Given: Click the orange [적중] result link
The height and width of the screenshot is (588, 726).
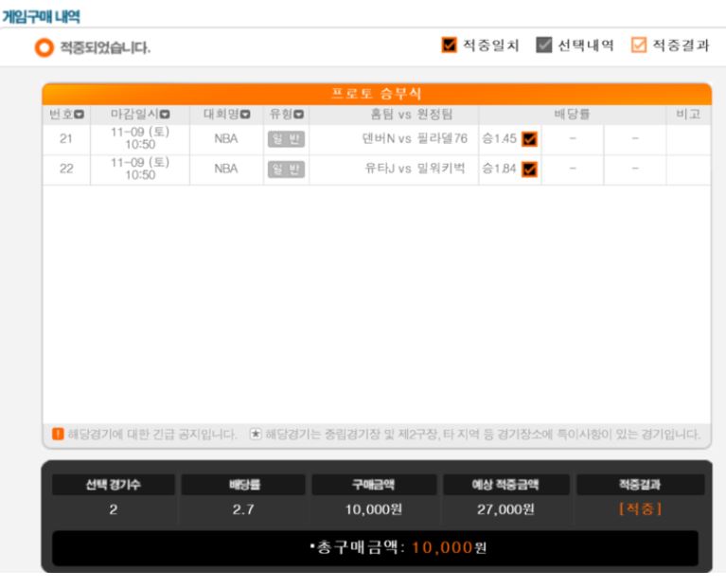Looking at the screenshot, I should point(641,508).
